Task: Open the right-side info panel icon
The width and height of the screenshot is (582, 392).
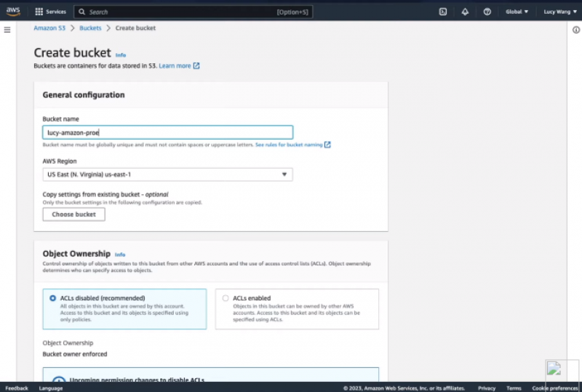Action: coord(575,30)
